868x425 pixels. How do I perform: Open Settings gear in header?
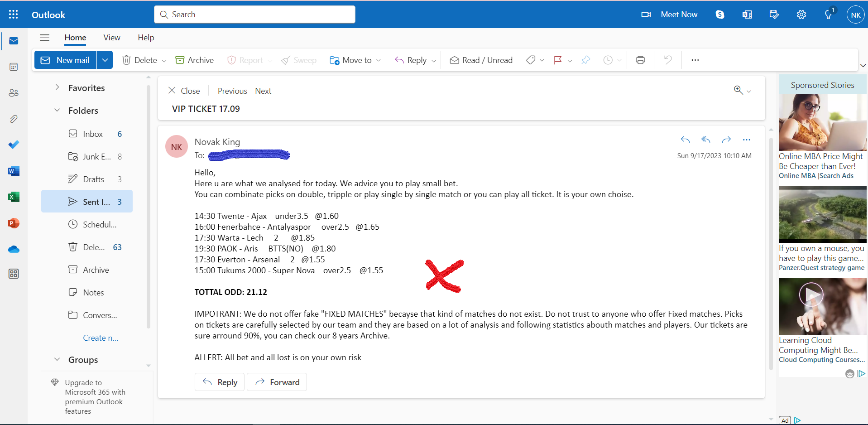[x=801, y=14]
